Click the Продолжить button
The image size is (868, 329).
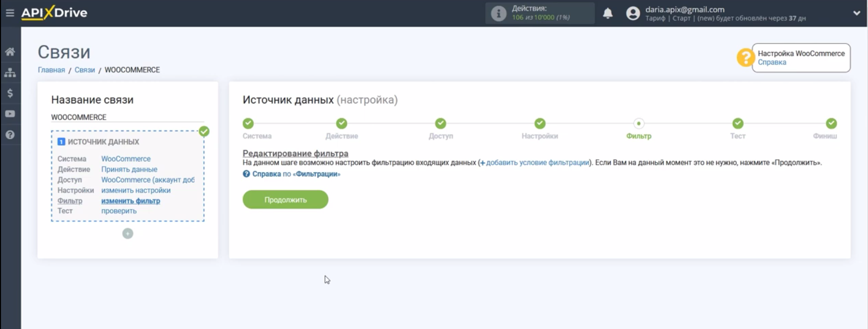coord(285,199)
